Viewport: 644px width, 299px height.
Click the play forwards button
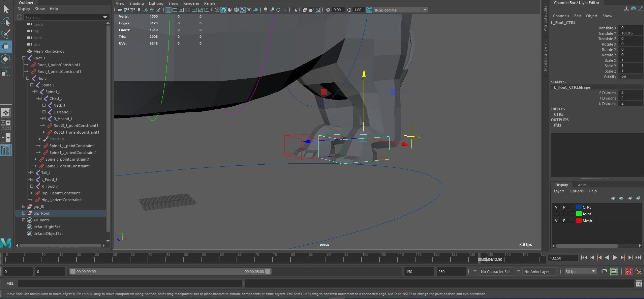click(615, 257)
